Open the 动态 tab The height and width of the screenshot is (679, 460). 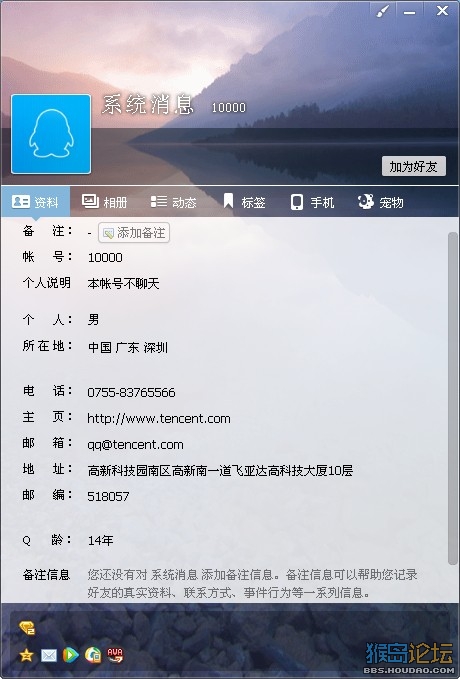click(173, 202)
